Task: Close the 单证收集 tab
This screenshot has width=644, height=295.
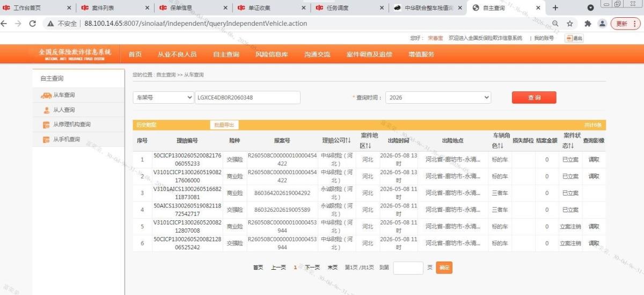Action: [x=304, y=8]
